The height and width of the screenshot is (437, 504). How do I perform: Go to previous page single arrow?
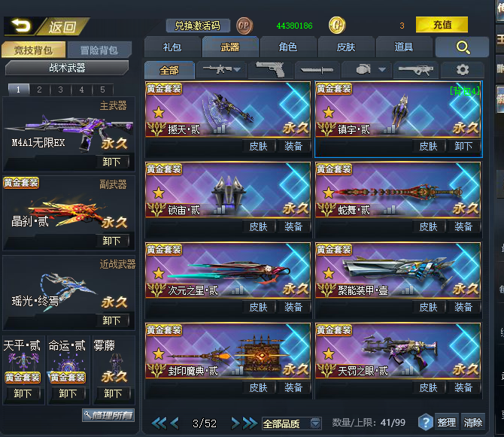175,423
